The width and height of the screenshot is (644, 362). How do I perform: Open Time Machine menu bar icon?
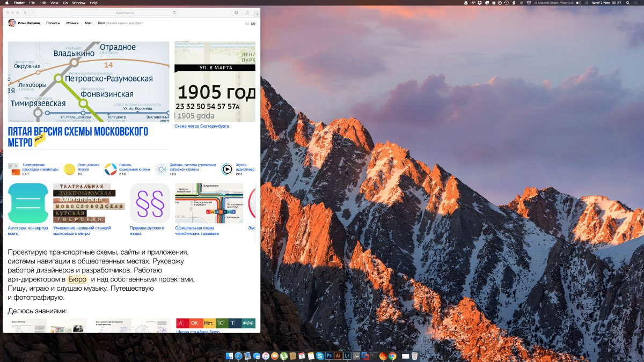pos(506,3)
